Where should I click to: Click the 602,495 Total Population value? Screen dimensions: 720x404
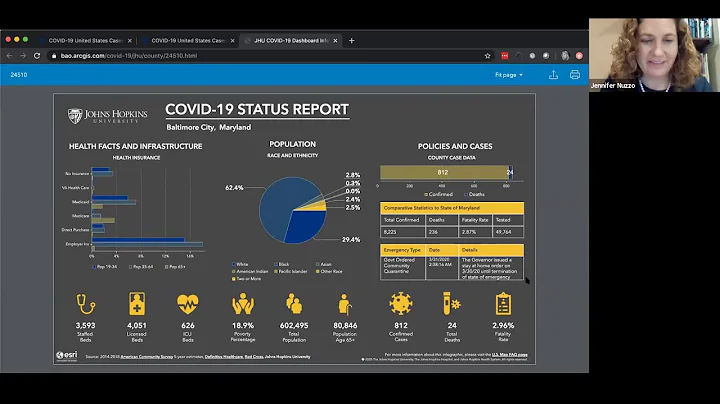coord(294,325)
